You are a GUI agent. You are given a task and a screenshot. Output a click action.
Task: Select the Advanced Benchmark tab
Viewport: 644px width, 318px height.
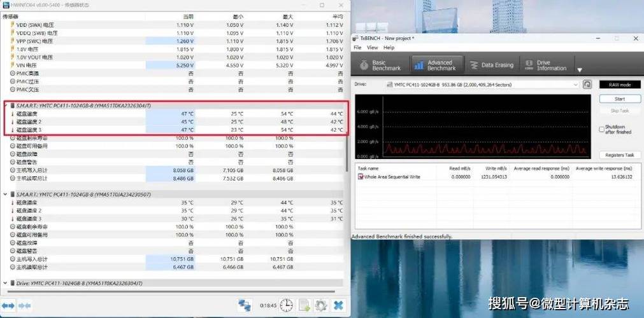point(436,66)
